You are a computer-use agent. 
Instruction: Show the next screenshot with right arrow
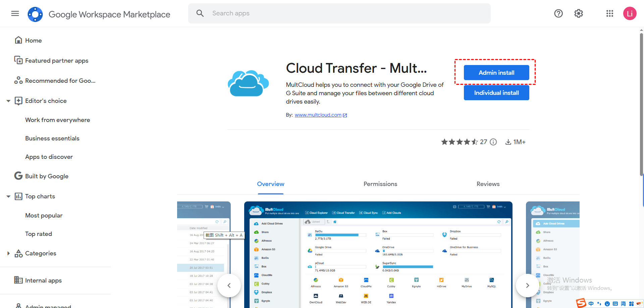(528, 286)
